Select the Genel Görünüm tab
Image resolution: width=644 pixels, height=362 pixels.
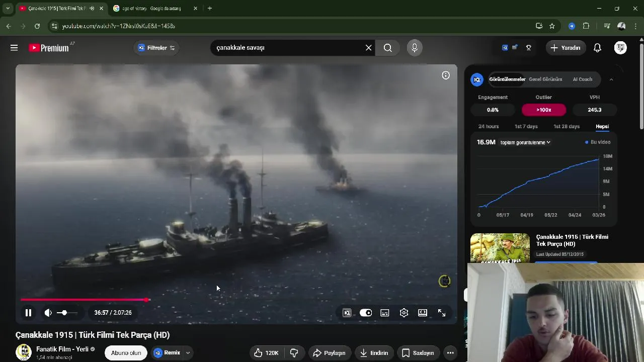click(545, 79)
